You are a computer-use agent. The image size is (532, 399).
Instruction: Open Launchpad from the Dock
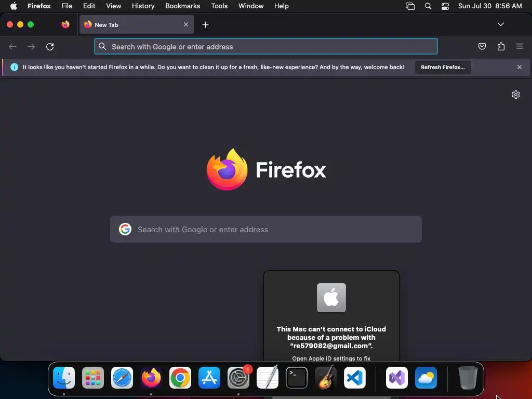[x=93, y=378]
